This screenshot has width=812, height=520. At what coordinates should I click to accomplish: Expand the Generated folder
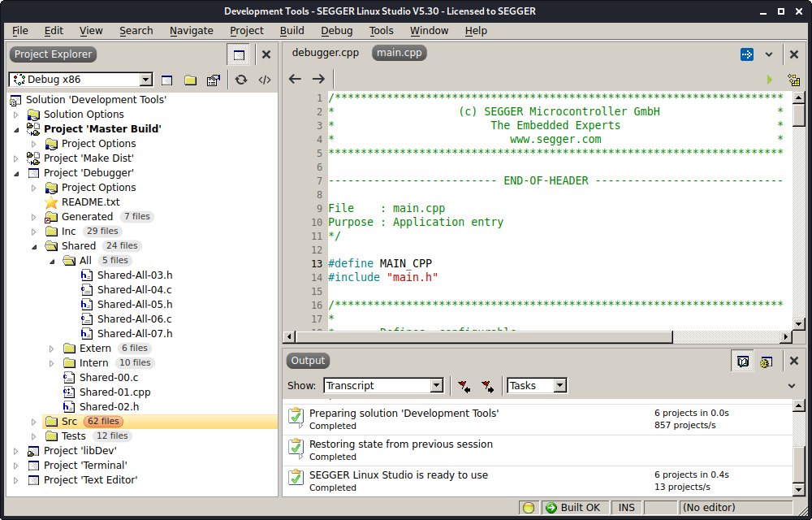click(33, 217)
